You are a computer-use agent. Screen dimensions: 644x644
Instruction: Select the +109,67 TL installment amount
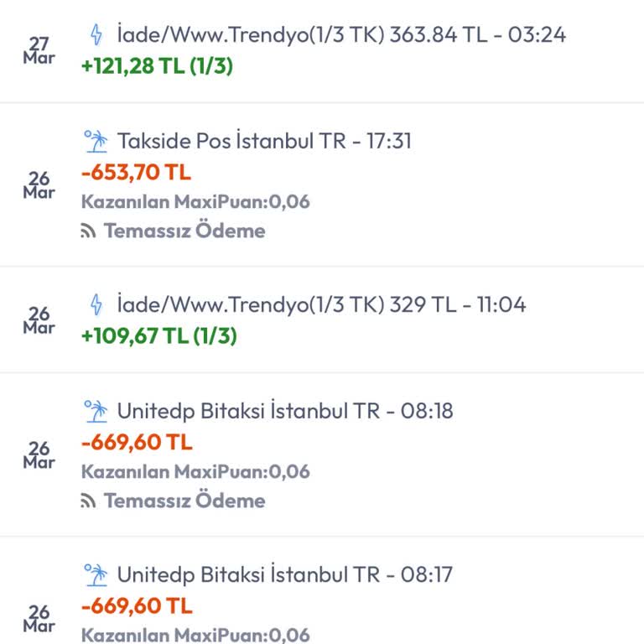tap(158, 336)
